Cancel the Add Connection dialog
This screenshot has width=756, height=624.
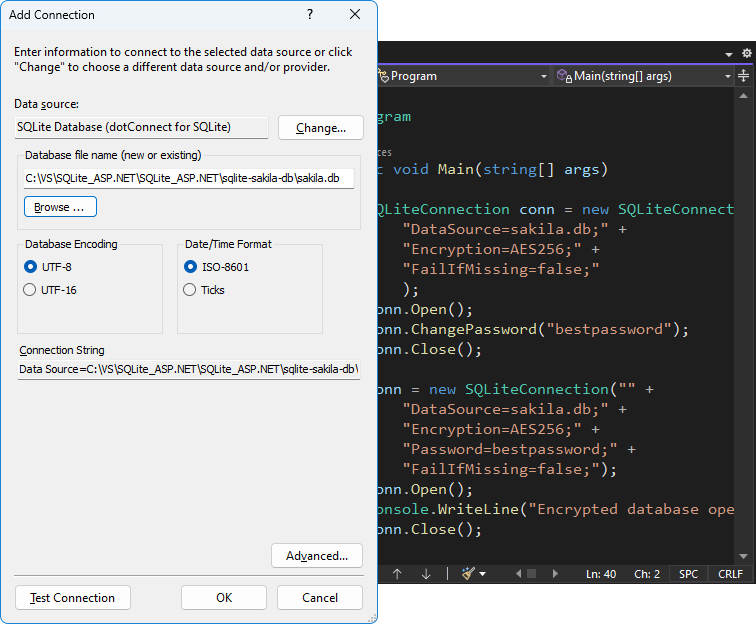click(320, 597)
